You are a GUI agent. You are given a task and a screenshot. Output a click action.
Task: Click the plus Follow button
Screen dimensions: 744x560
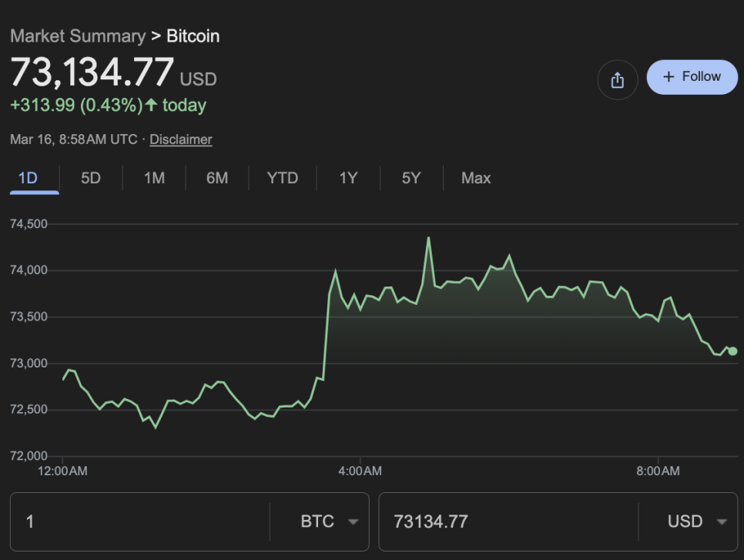[x=692, y=77]
